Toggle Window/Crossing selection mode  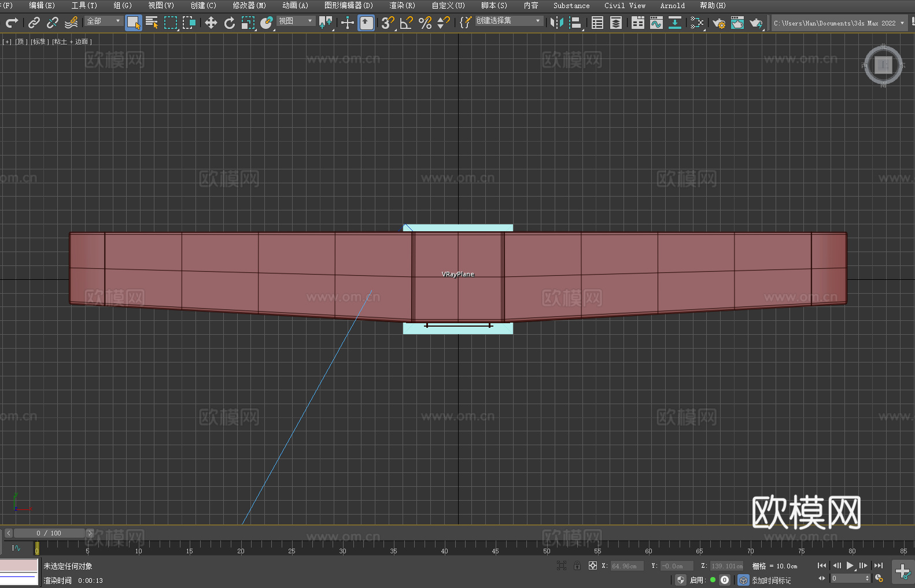[x=189, y=23]
